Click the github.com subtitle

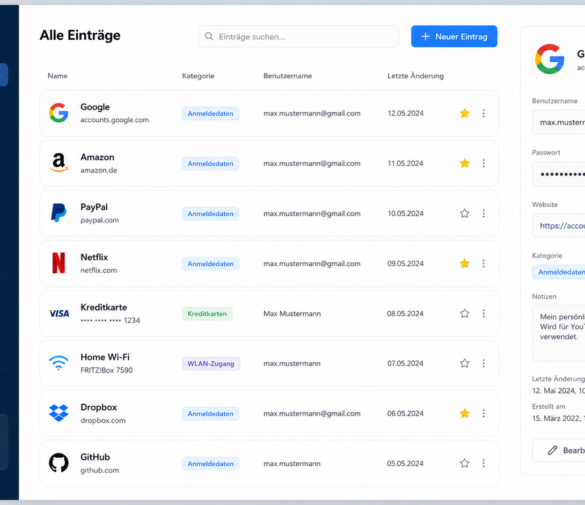[x=100, y=470]
